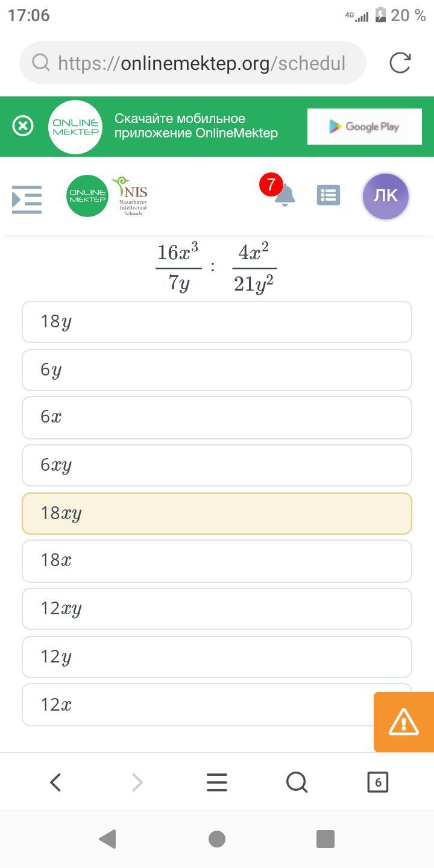Open the ЛК user profile avatar
This screenshot has width=434, height=868.
[x=385, y=196]
